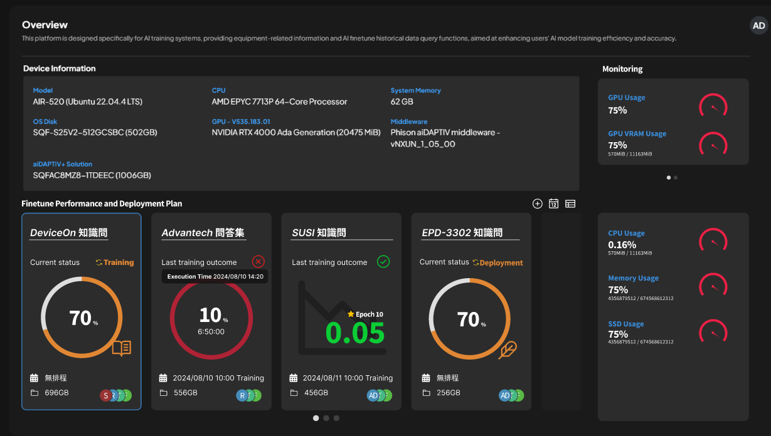771x436 pixels.
Task: Open the DeviceOn 知識問 card title
Action: [x=68, y=233]
